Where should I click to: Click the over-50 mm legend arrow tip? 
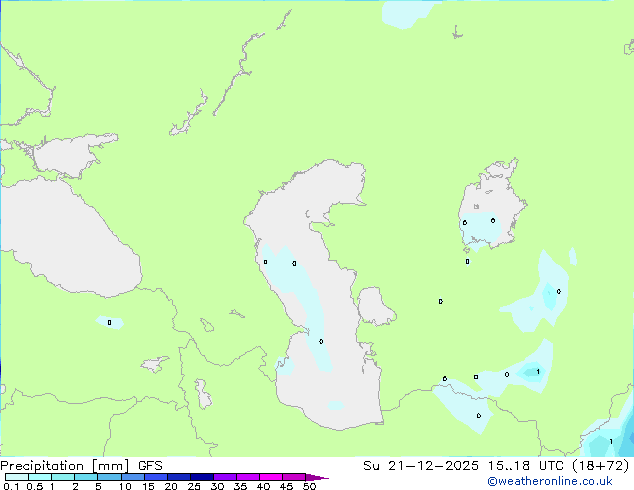pyautogui.click(x=317, y=477)
